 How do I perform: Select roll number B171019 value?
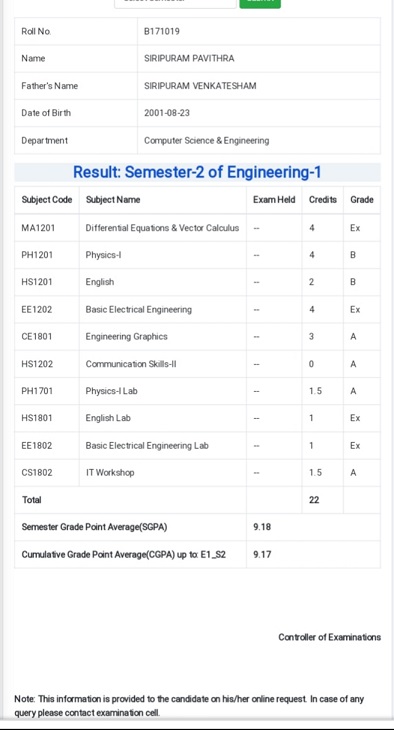pyautogui.click(x=162, y=31)
